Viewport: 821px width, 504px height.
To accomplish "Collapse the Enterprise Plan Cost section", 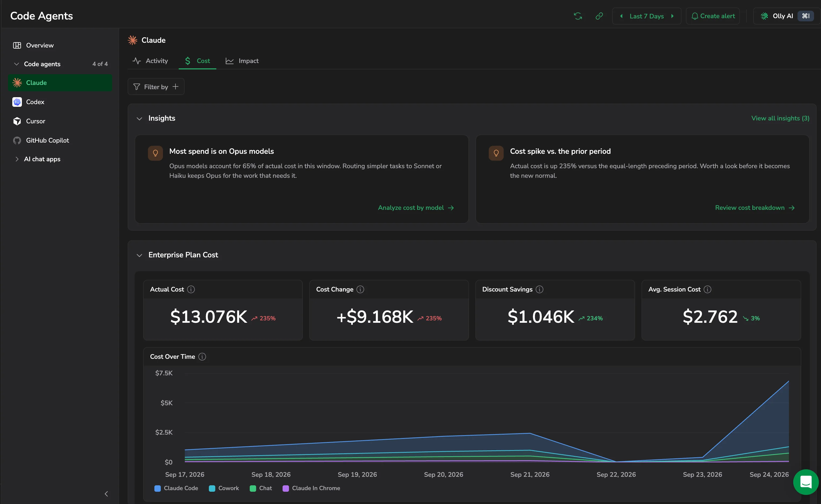I will coord(139,255).
